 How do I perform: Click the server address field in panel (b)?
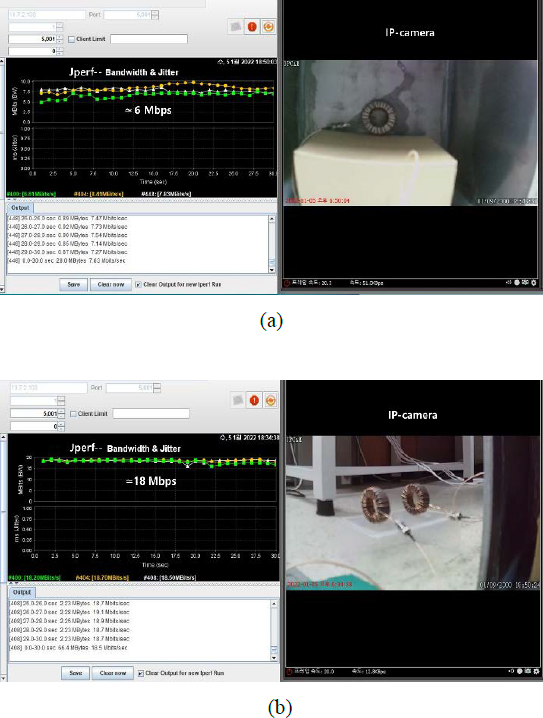click(x=49, y=388)
